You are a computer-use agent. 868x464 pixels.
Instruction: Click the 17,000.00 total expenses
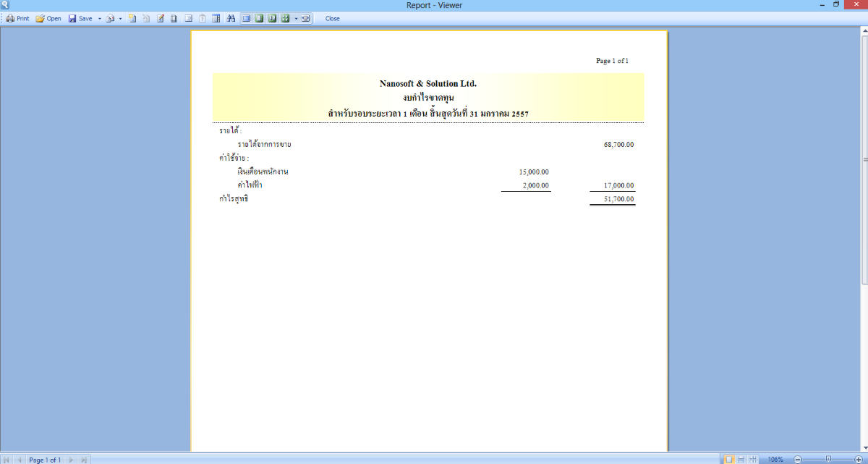[619, 185]
